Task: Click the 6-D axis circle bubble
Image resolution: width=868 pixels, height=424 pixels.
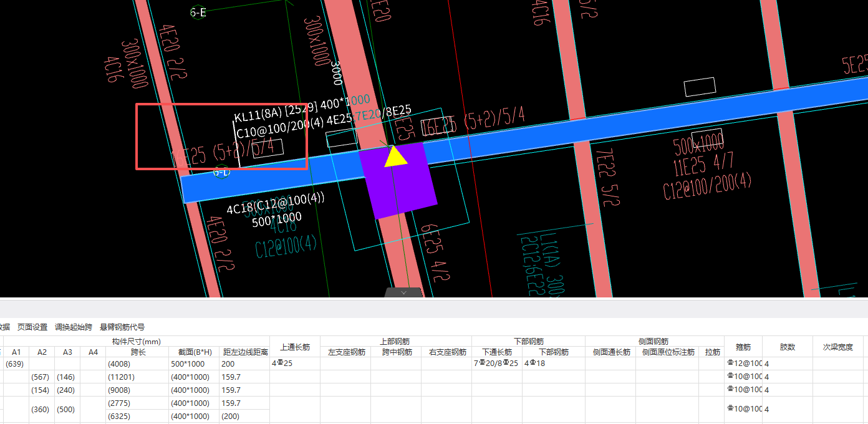Action: pyautogui.click(x=222, y=171)
